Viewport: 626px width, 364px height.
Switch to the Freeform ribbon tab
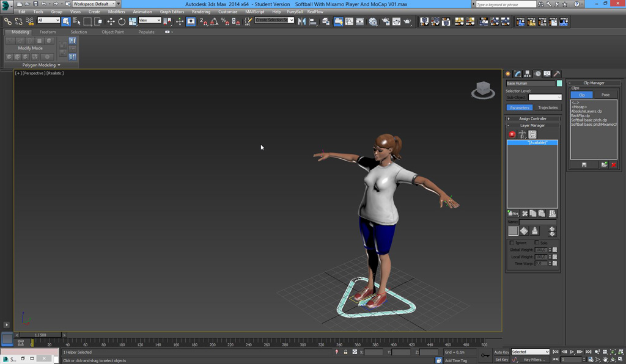[x=48, y=32]
